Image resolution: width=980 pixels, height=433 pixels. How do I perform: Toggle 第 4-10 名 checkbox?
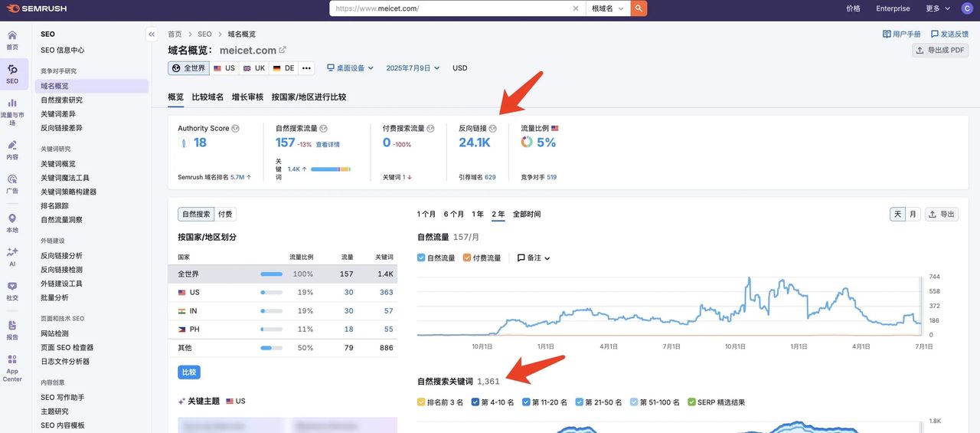(475, 402)
